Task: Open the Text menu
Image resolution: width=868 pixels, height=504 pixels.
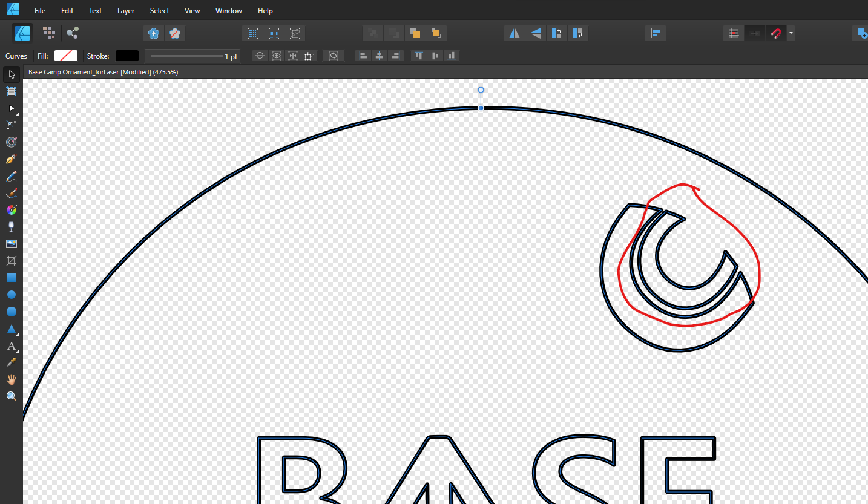Action: pos(95,11)
